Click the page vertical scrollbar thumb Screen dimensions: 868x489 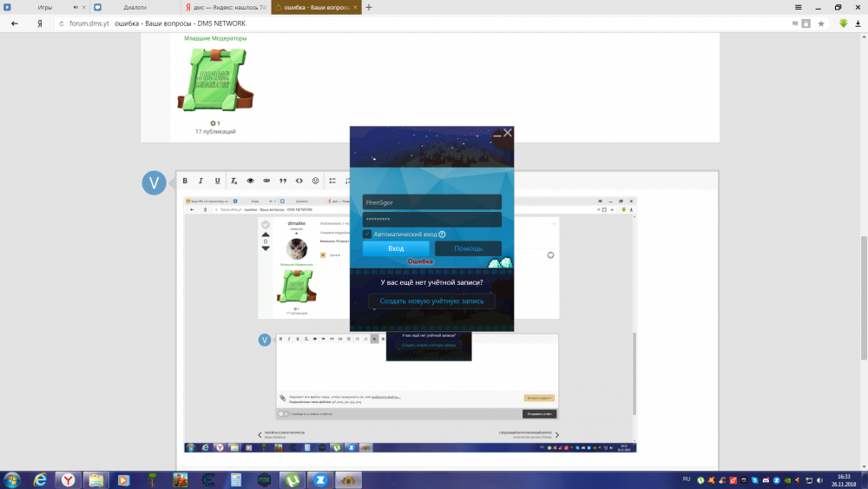pos(864,298)
